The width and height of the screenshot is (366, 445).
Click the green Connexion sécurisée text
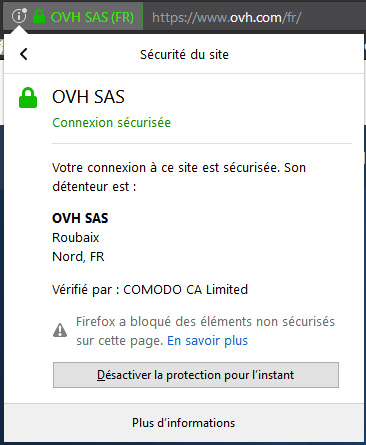tap(111, 123)
